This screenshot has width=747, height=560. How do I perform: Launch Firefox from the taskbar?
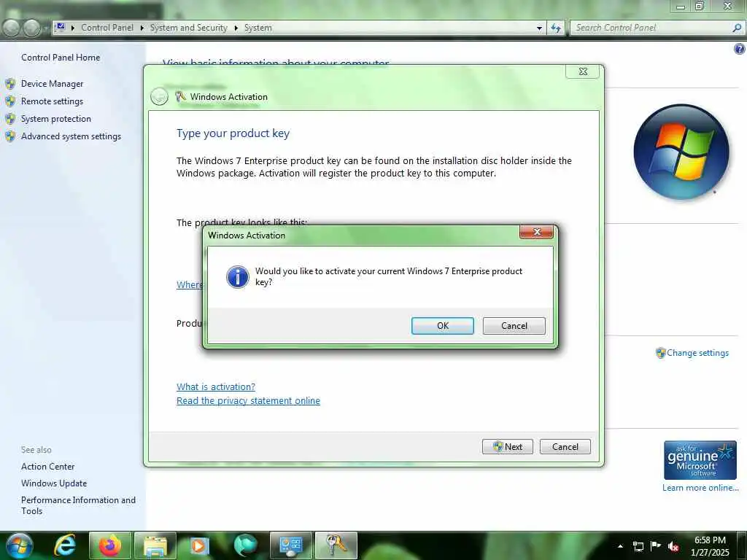click(110, 545)
